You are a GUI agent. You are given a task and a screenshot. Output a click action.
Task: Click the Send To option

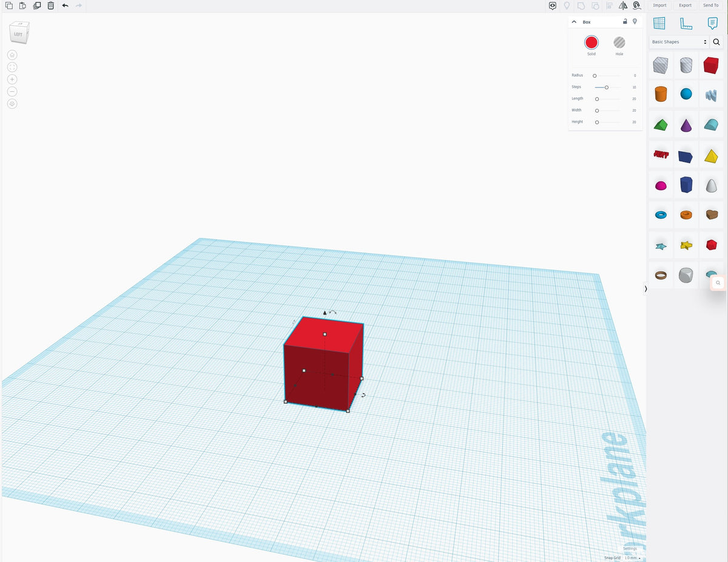tap(710, 5)
